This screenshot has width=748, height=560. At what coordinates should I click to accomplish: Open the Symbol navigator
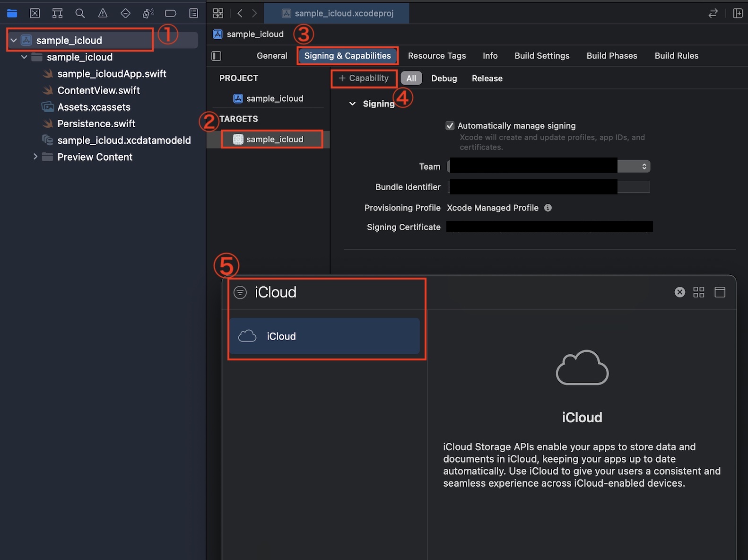57,13
